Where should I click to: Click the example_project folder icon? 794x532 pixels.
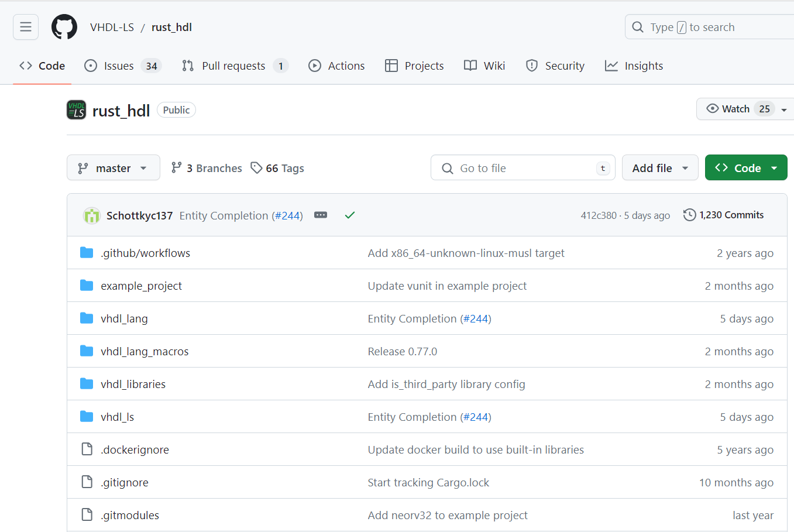pos(87,286)
